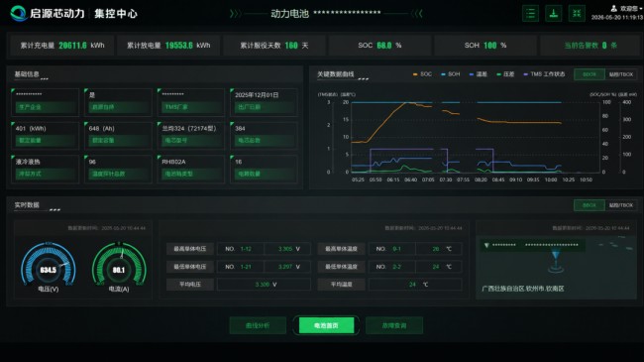Toggle the TMS 工作状态 legend
644x362 pixels.
pos(544,74)
